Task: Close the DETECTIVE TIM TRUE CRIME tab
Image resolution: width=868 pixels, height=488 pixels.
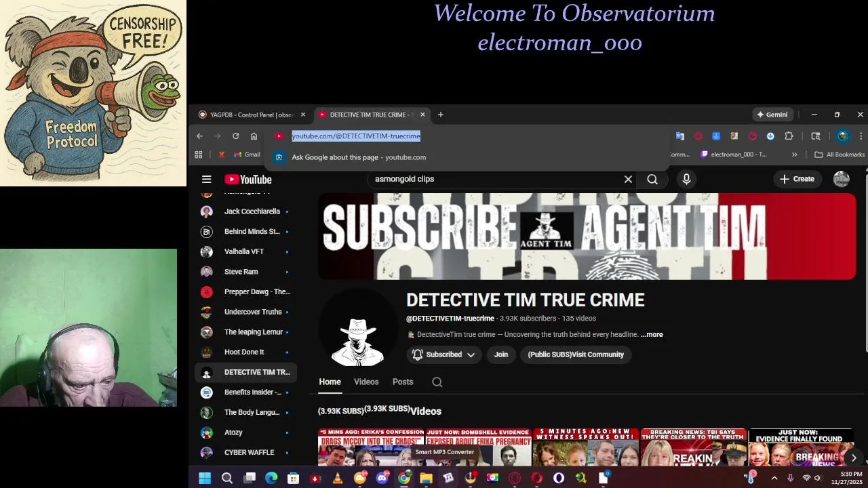Action: pos(422,115)
